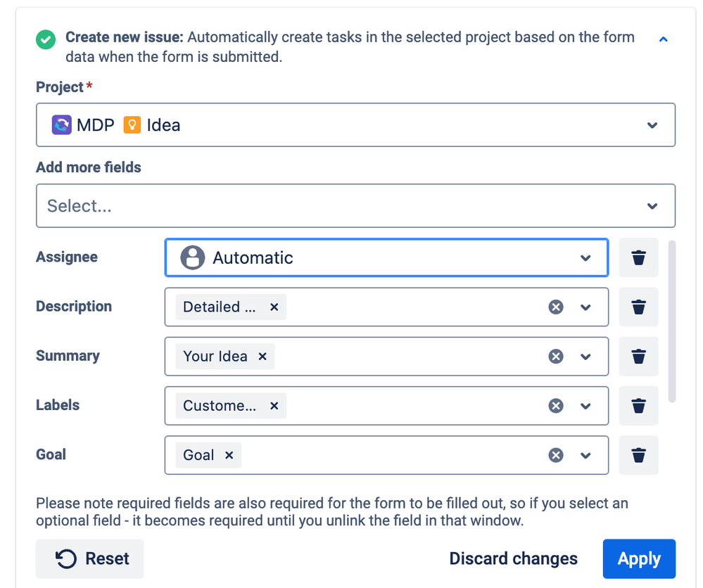This screenshot has height=588, width=703.
Task: Clear all values in Goal field
Action: coord(556,455)
